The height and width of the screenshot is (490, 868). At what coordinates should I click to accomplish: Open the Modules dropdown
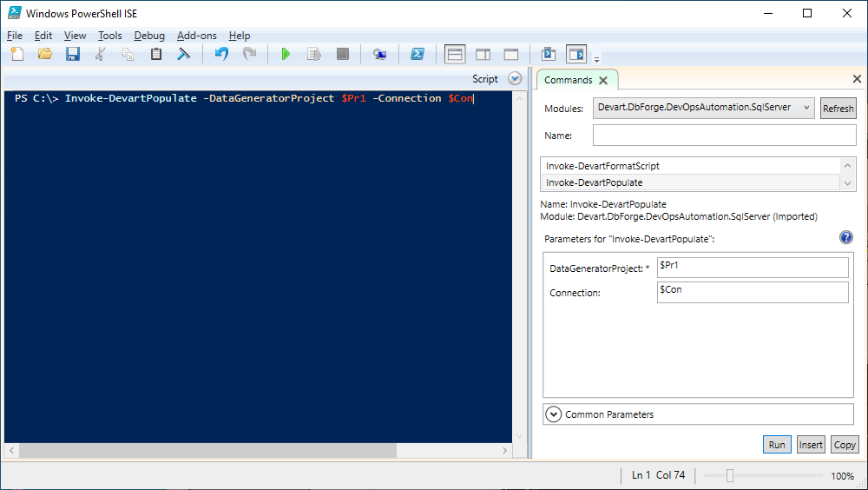point(704,108)
